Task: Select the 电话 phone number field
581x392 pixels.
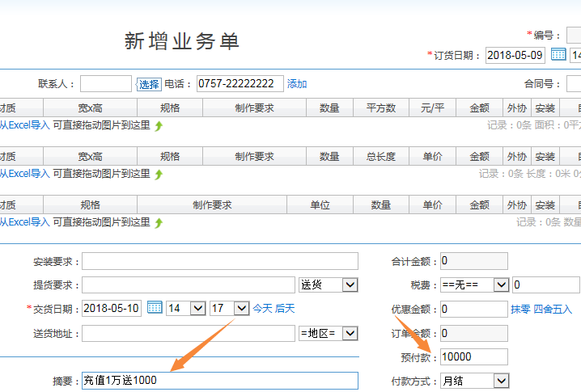Action: 240,84
